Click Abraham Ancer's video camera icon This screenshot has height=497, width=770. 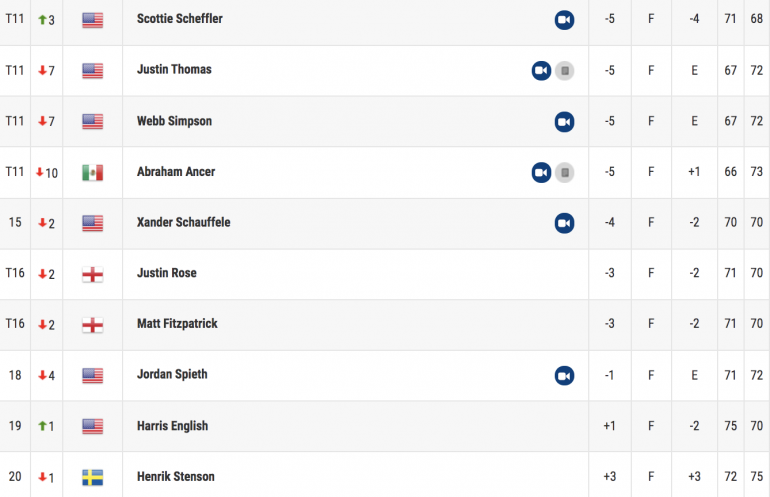tap(541, 172)
